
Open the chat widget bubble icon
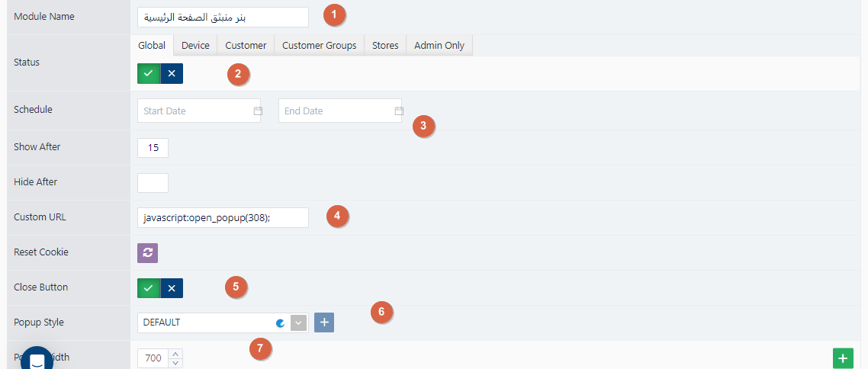click(x=37, y=361)
